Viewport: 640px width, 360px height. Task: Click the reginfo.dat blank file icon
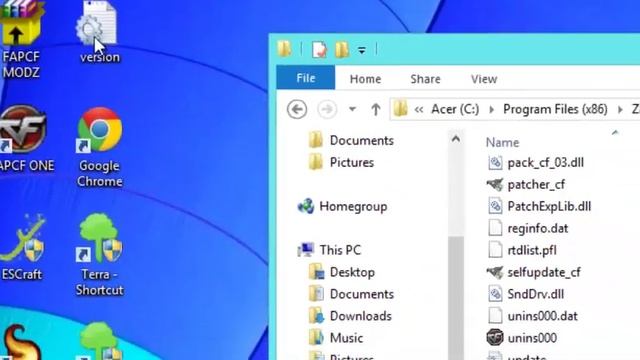click(x=495, y=228)
